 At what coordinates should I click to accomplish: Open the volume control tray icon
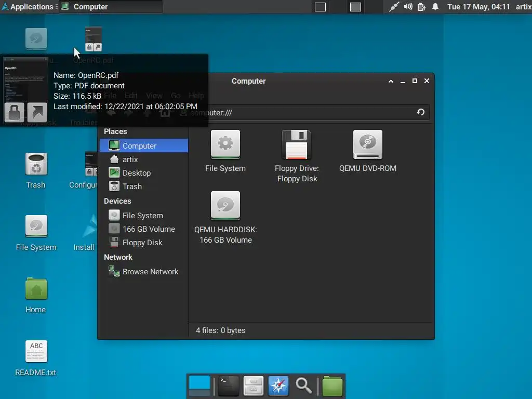[x=408, y=7]
